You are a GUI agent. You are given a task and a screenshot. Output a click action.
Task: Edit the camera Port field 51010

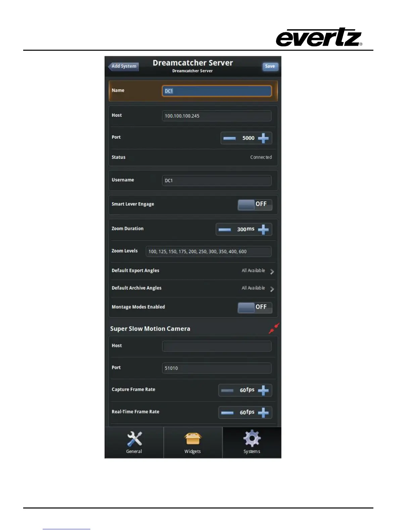(x=217, y=368)
